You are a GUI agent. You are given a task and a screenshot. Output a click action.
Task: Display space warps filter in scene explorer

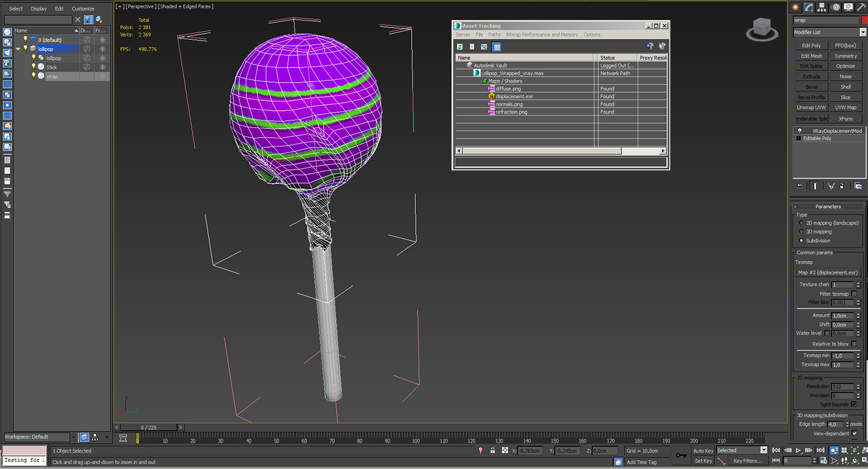7,84
